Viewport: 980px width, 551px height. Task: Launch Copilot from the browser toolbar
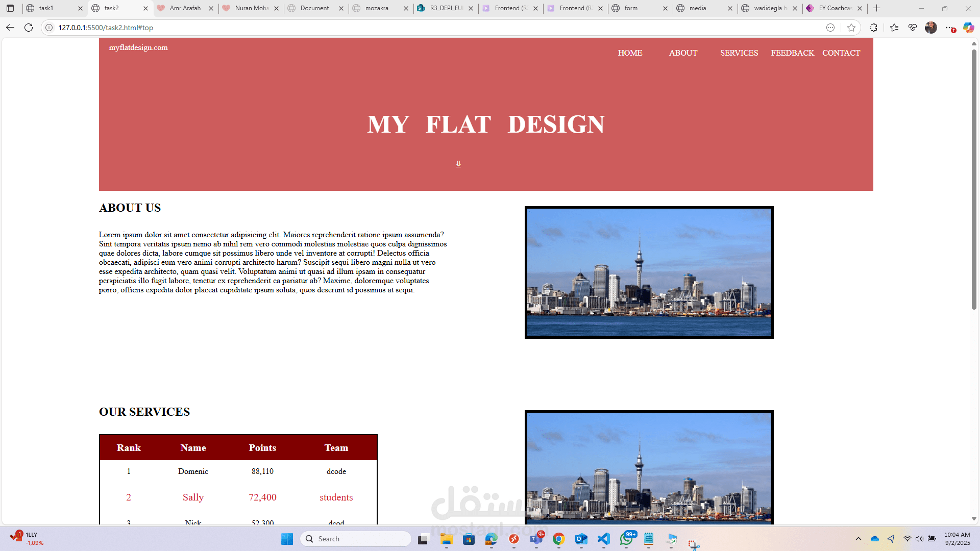(968, 28)
